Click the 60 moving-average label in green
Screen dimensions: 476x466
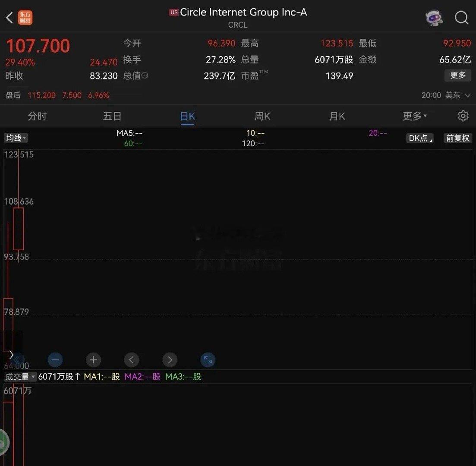(x=133, y=143)
